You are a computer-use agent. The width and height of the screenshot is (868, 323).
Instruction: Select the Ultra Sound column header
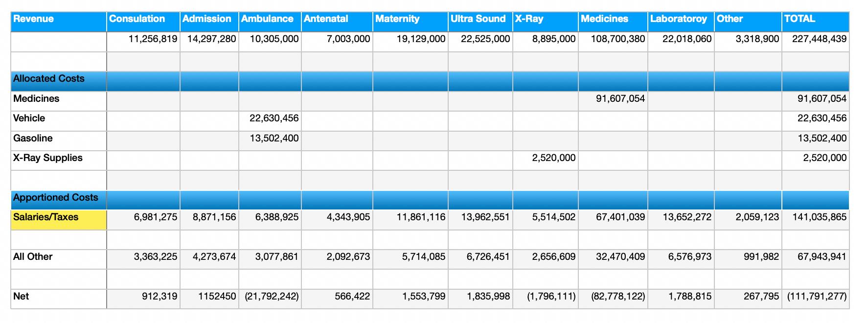(480, 22)
